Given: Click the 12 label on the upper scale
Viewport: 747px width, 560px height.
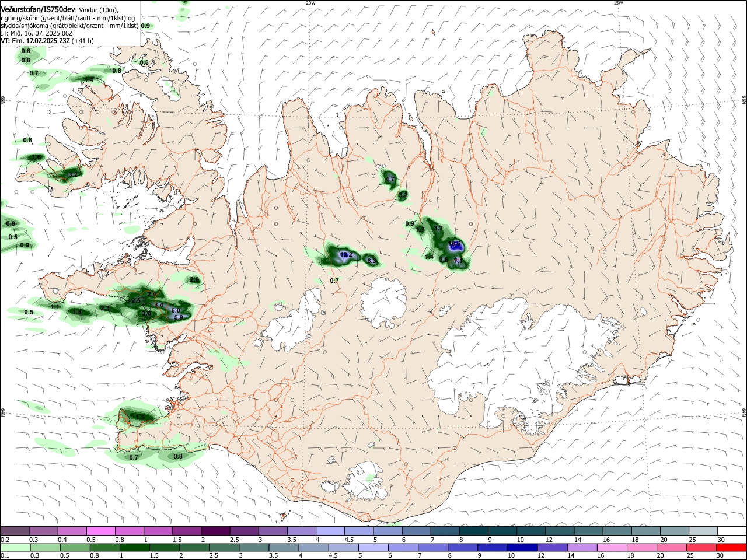Looking at the screenshot, I should coord(549,539).
